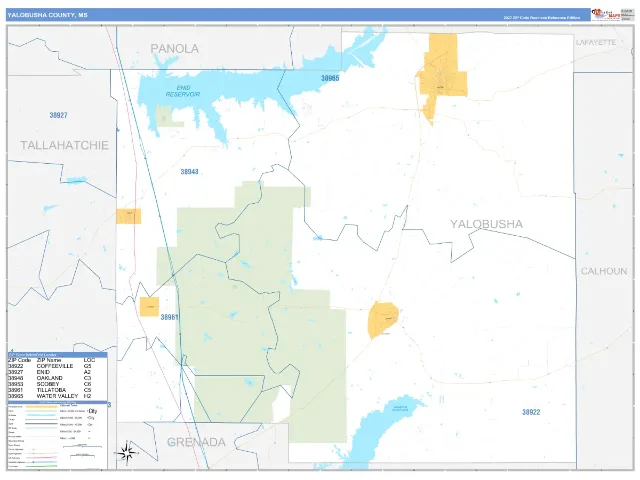Click the compass rose icon
640x480 pixels.
pos(127,453)
